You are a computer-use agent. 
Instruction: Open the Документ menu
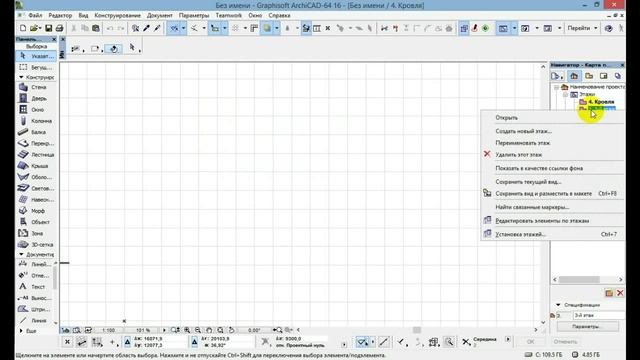tap(160, 16)
